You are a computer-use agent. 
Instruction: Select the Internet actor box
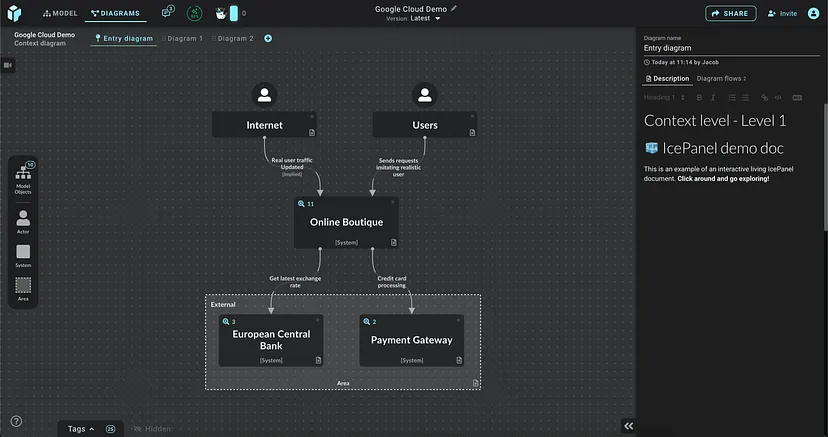[x=264, y=125]
